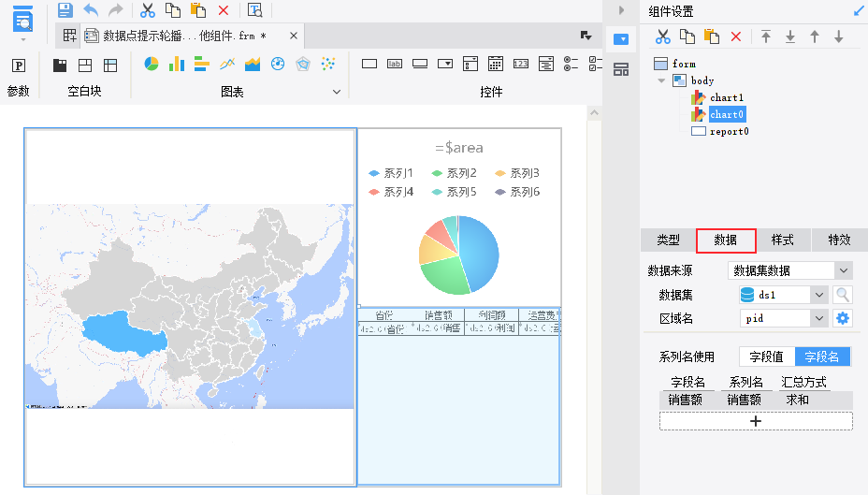Close the 数据点提示轮播 frm tab
The width and height of the screenshot is (868, 495).
294,36
